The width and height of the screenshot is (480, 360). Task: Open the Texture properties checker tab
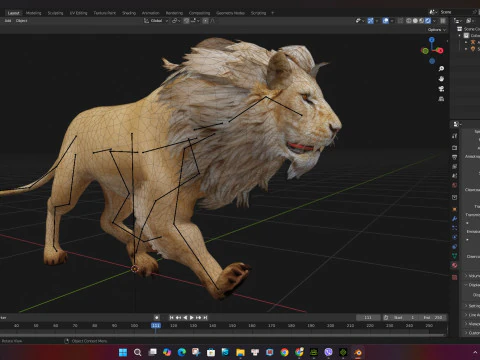[x=455, y=277]
